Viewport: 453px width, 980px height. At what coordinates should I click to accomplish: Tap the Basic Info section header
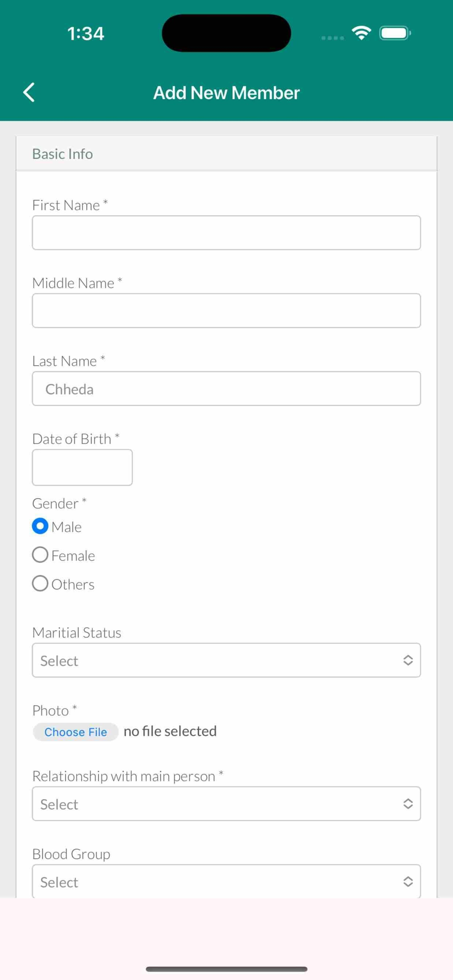click(x=226, y=153)
